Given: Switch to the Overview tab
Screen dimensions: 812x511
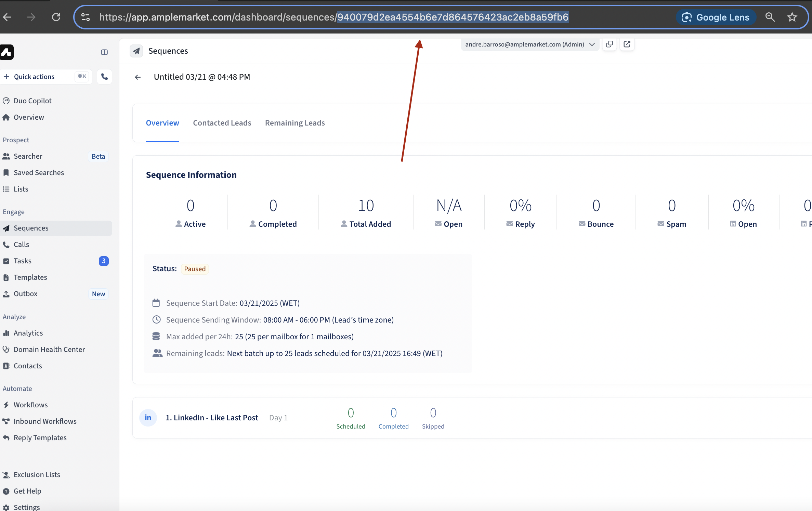Looking at the screenshot, I should pos(162,123).
